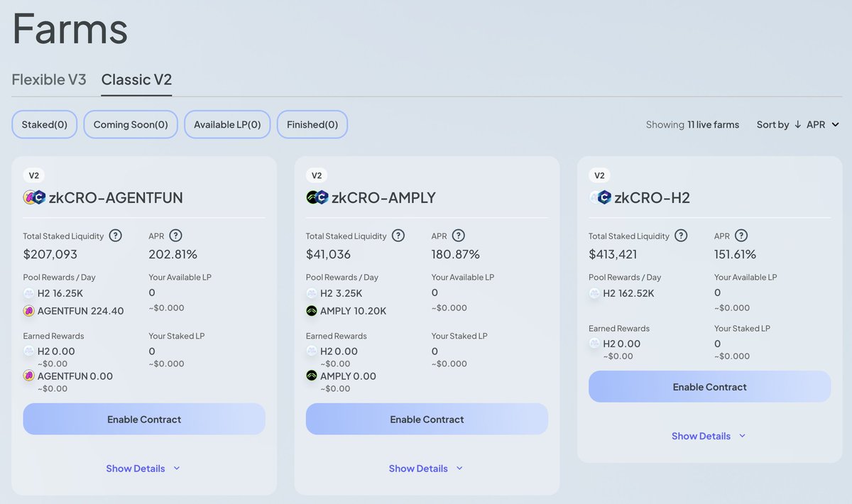Click Enable Contract on zkCRO-AGENTFUN farm
The height and width of the screenshot is (504, 852).
pos(144,419)
